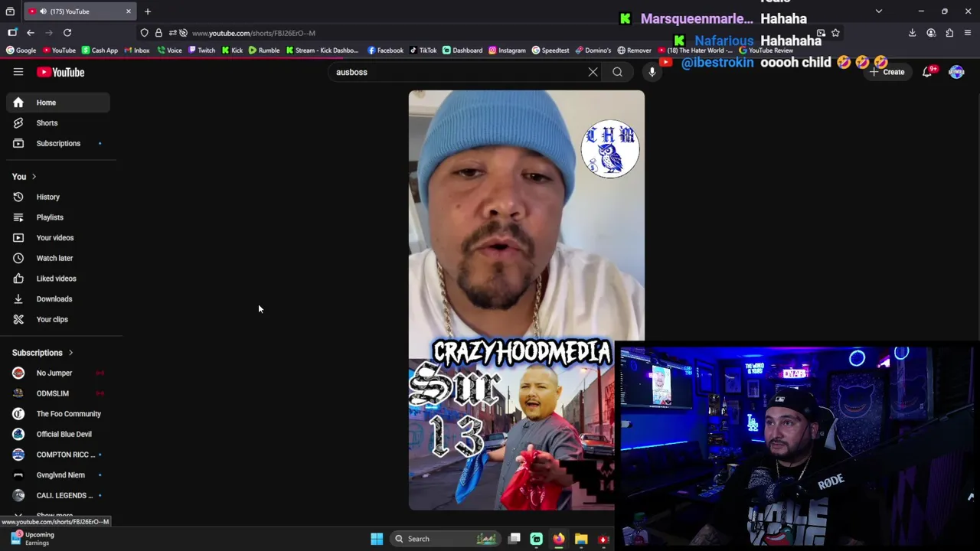This screenshot has height=551, width=980.
Task: Open the list all tabs dropdown
Action: [879, 11]
